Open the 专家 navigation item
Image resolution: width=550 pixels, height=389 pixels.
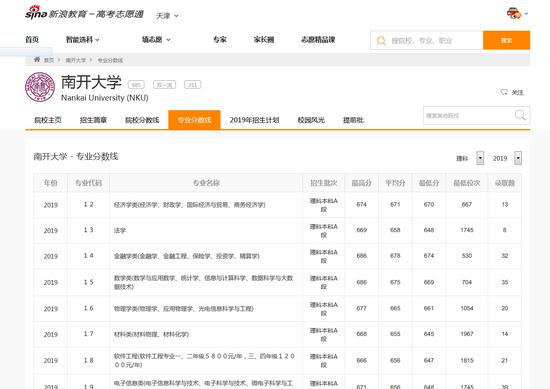pos(220,40)
